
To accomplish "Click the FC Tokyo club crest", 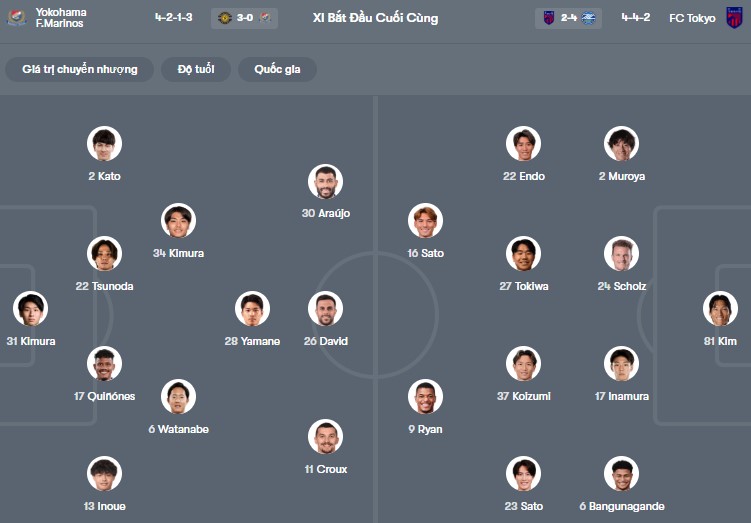I will pyautogui.click(x=734, y=18).
